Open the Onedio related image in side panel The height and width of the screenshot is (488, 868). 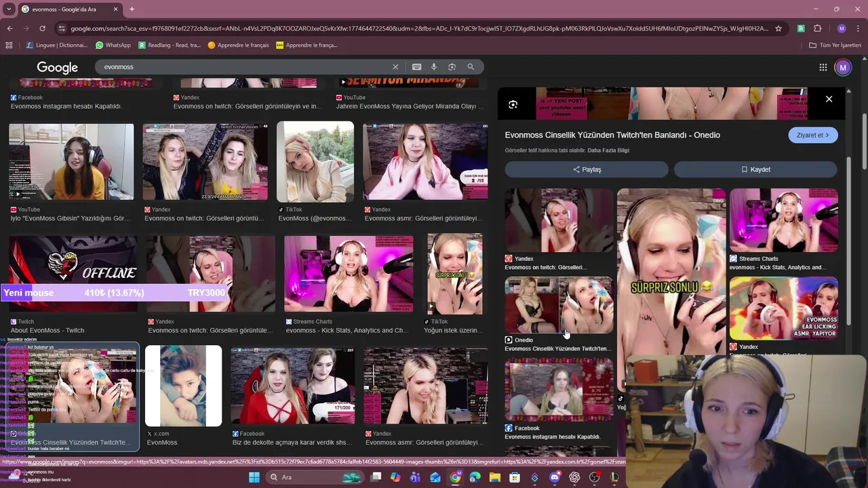(x=559, y=305)
